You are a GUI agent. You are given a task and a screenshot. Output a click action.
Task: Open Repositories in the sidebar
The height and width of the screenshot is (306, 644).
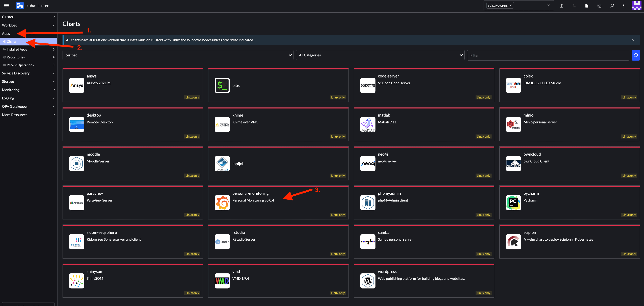pos(16,57)
